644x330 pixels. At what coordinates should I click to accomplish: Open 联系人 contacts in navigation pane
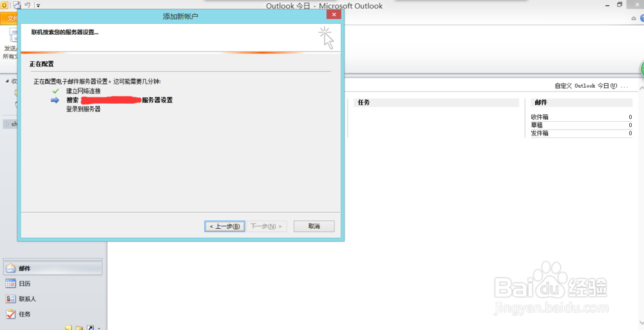click(x=53, y=299)
